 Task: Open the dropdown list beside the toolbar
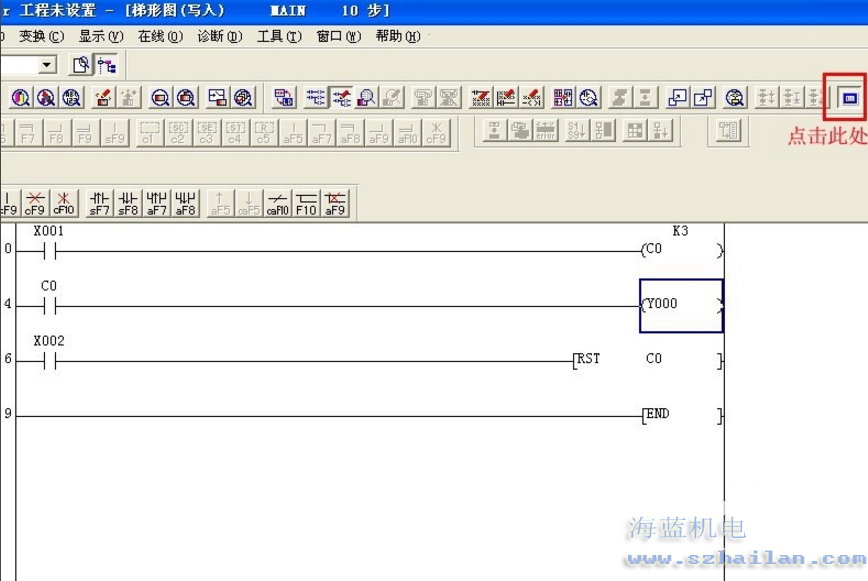(x=46, y=64)
